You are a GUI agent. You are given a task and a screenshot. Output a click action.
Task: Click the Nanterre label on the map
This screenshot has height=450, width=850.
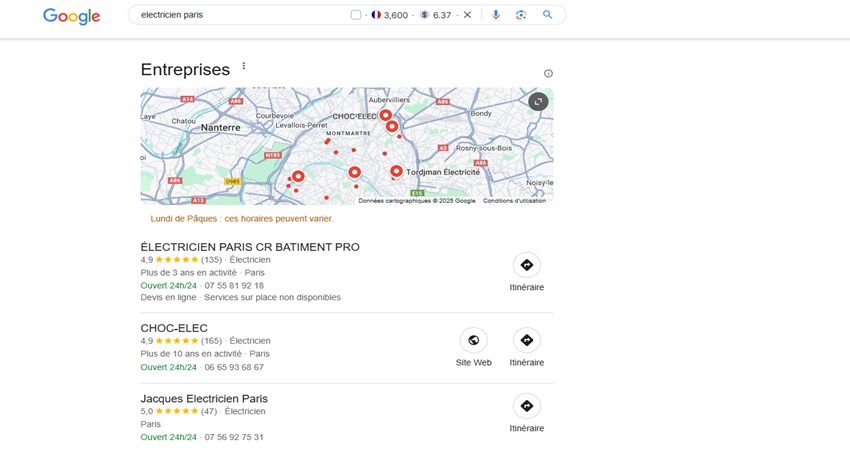(x=221, y=127)
